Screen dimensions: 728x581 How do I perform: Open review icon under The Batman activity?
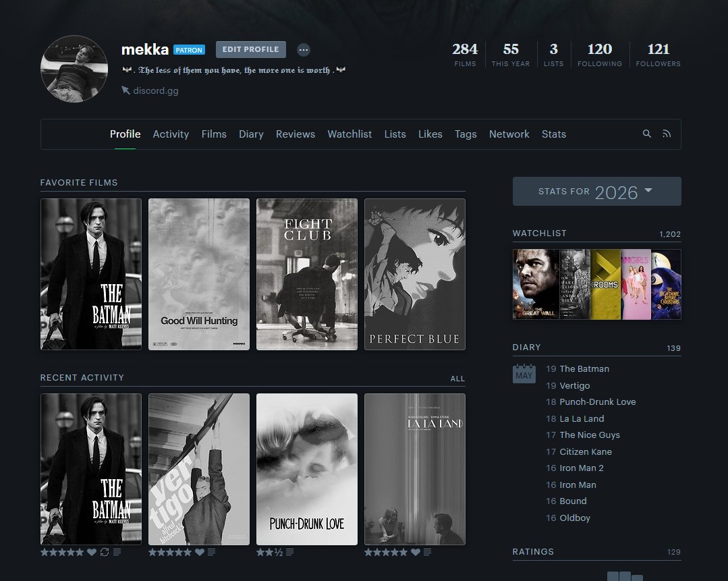pos(117,552)
